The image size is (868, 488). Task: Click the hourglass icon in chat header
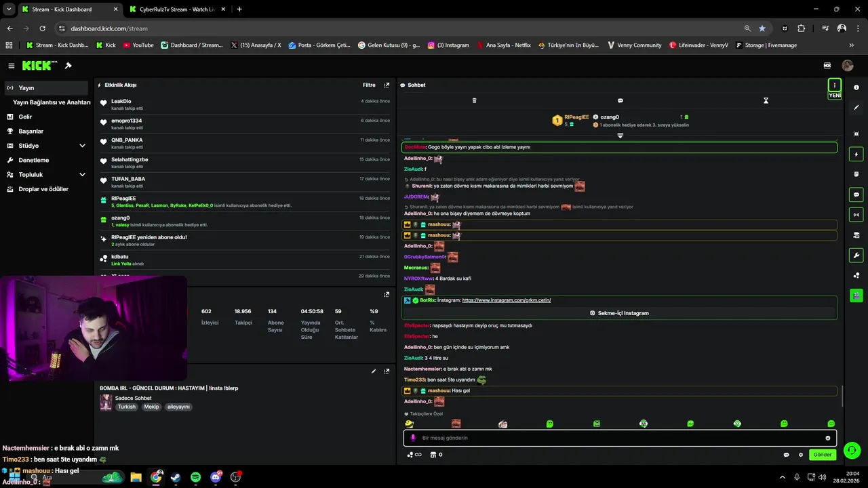pyautogui.click(x=766, y=100)
